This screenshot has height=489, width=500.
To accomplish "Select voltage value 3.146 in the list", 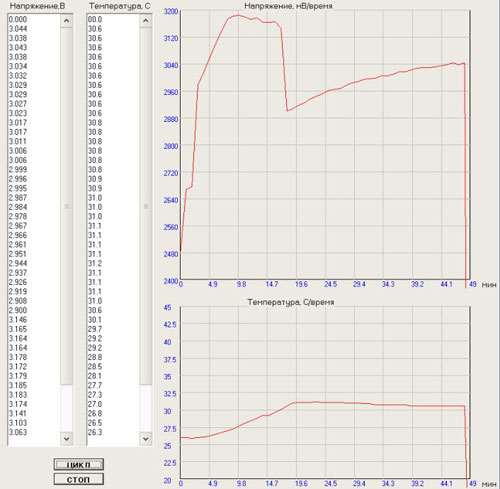I will [x=18, y=320].
